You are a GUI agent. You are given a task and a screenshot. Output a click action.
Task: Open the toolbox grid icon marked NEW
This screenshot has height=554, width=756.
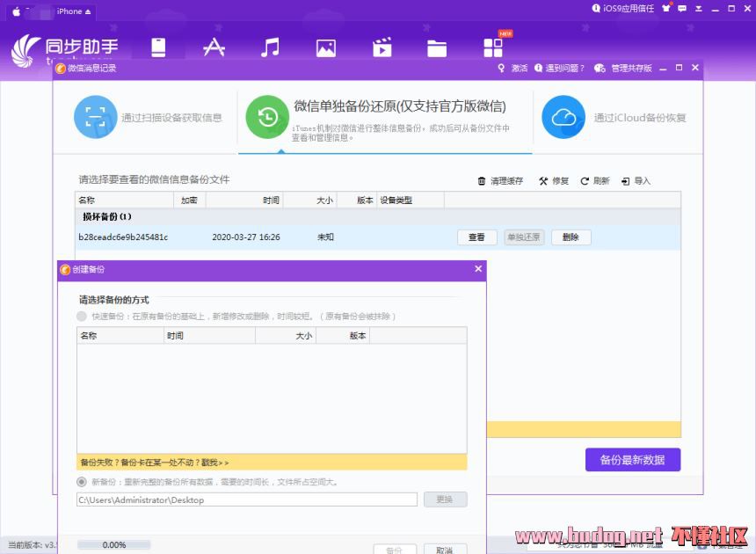tap(493, 47)
